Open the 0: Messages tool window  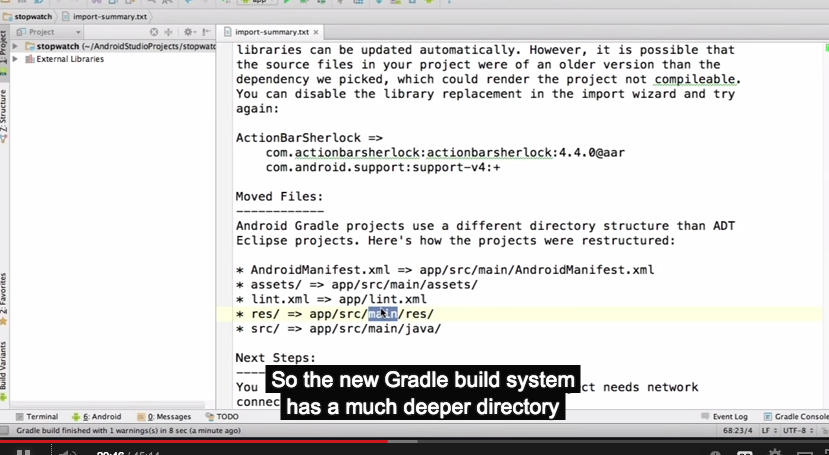pos(164,416)
